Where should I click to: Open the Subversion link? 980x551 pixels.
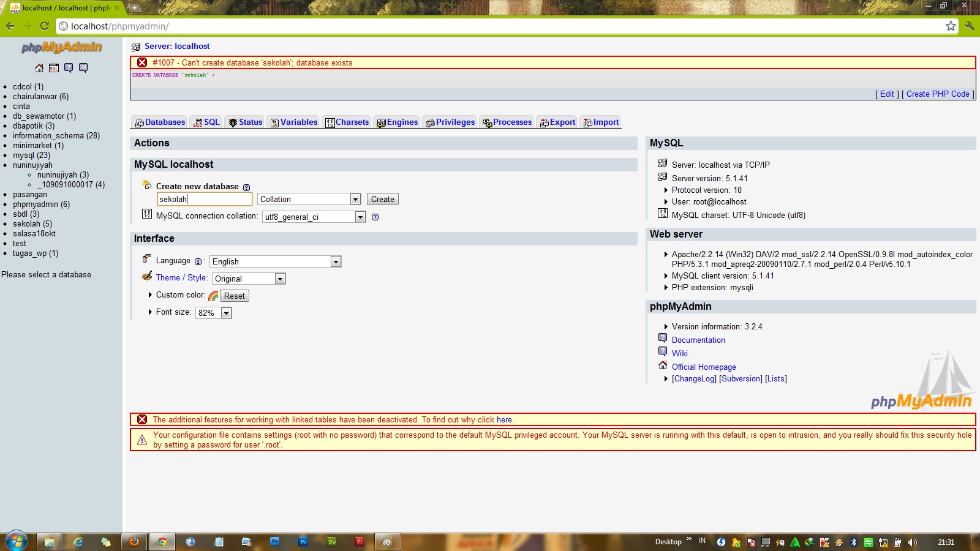(x=741, y=379)
